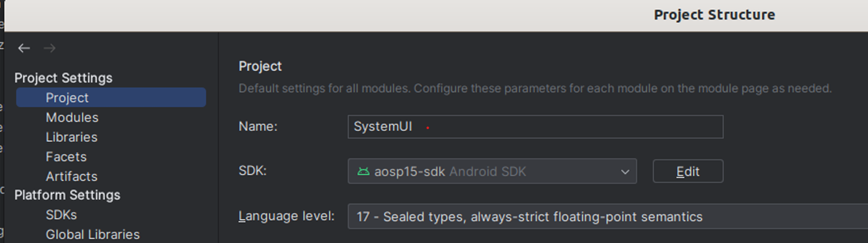Viewport: 868px width, 243px height.
Task: Open the Artifacts section
Action: point(72,176)
